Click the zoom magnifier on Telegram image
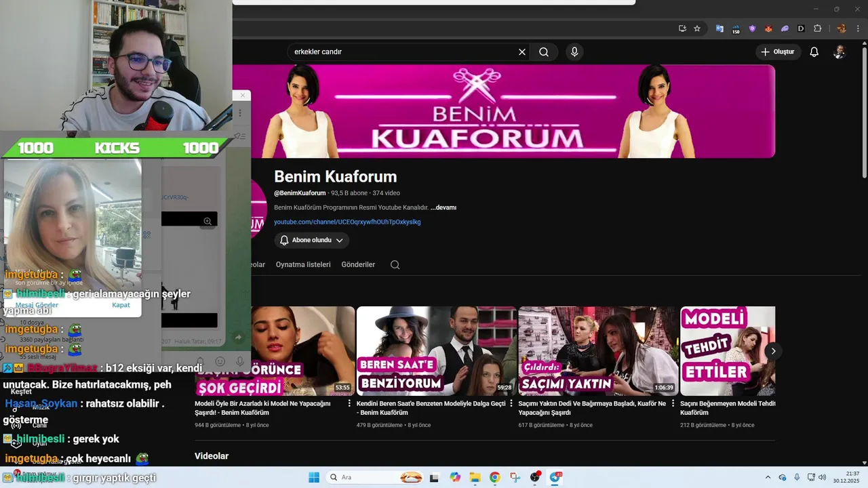This screenshot has width=868, height=488. tap(208, 221)
